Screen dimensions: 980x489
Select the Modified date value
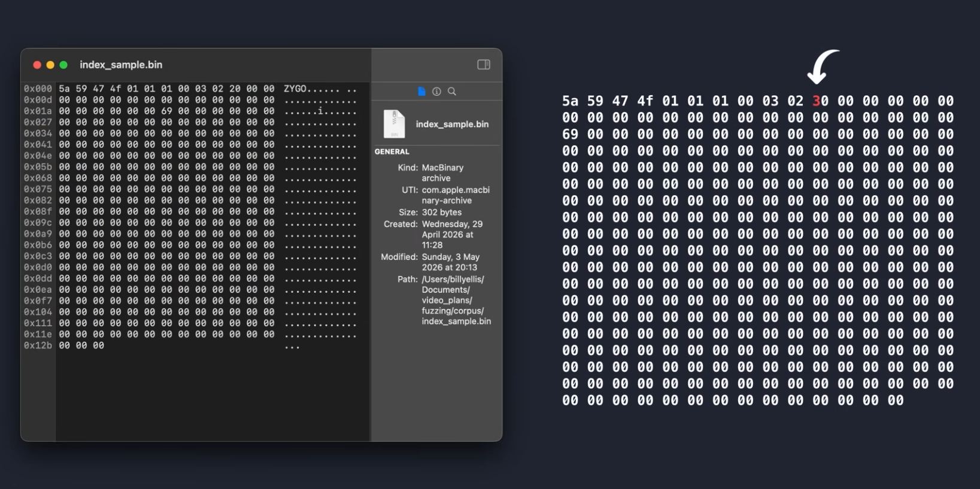coord(450,262)
